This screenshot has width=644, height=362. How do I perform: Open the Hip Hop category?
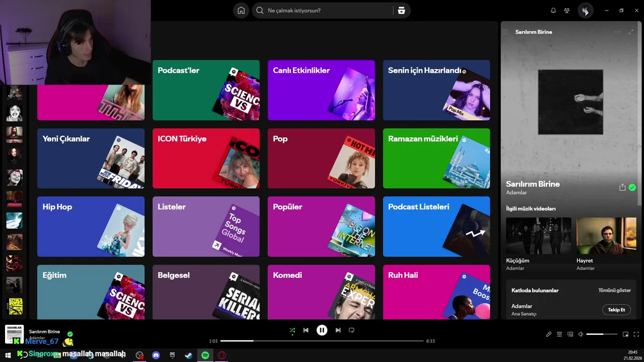point(91,227)
